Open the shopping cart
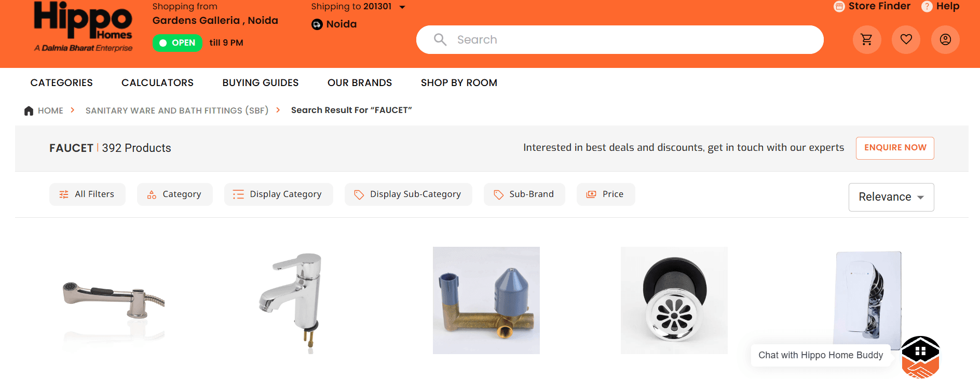 pyautogui.click(x=866, y=39)
